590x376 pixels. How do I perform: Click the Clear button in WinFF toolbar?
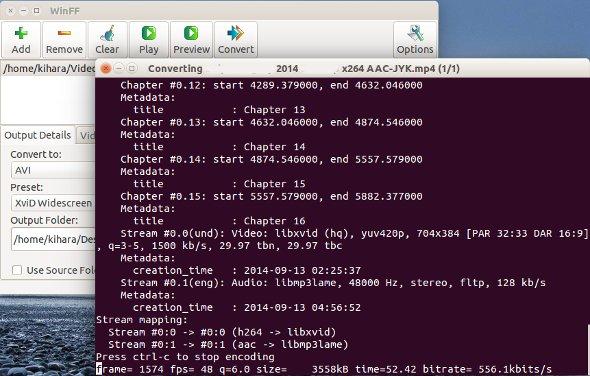click(107, 40)
